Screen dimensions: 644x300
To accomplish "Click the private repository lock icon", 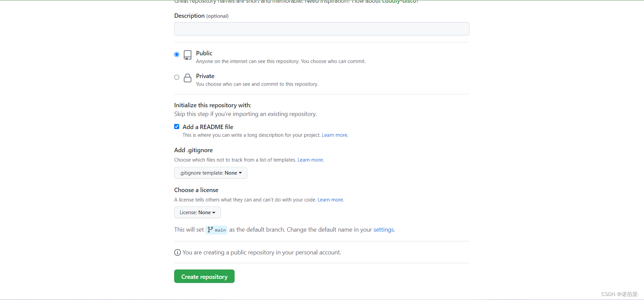I will coord(188,78).
